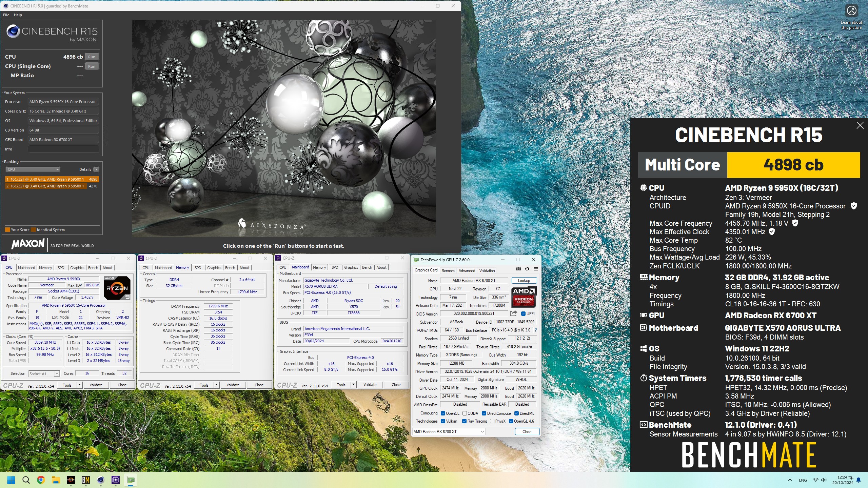Open BenchMate from the taskbar

click(x=85, y=480)
